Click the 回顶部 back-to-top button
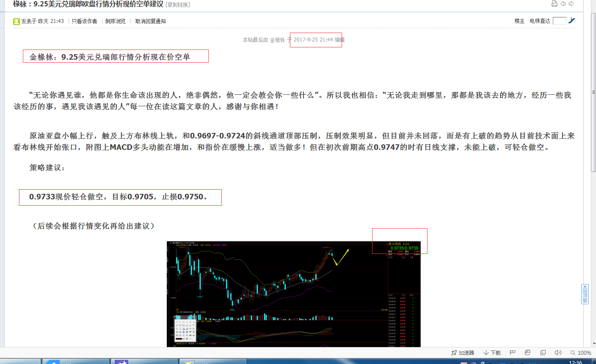596x364 pixels. tap(585, 294)
